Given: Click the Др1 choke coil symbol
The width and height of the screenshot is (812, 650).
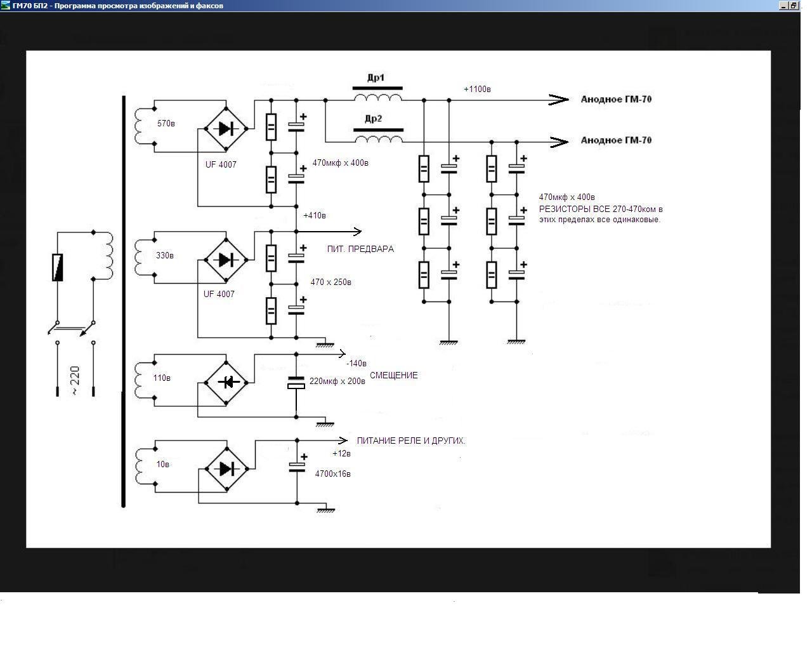Looking at the screenshot, I should [x=378, y=98].
